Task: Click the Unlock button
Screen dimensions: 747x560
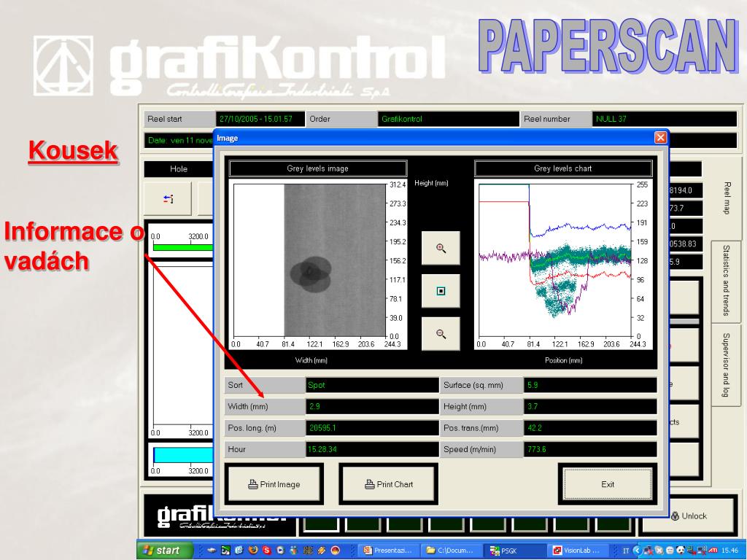Action: click(689, 516)
